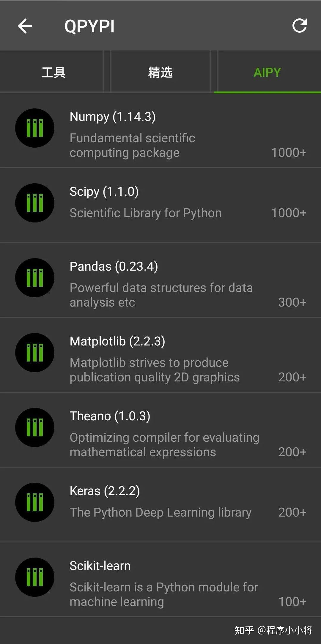Tap the Pandas package icon
Screen dimensions: 321x644
pos(35,278)
